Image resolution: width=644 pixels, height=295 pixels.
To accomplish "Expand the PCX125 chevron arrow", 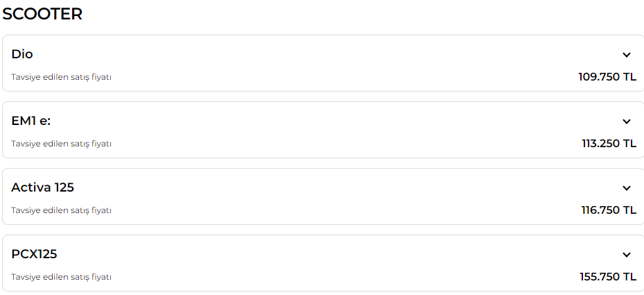I will (627, 255).
